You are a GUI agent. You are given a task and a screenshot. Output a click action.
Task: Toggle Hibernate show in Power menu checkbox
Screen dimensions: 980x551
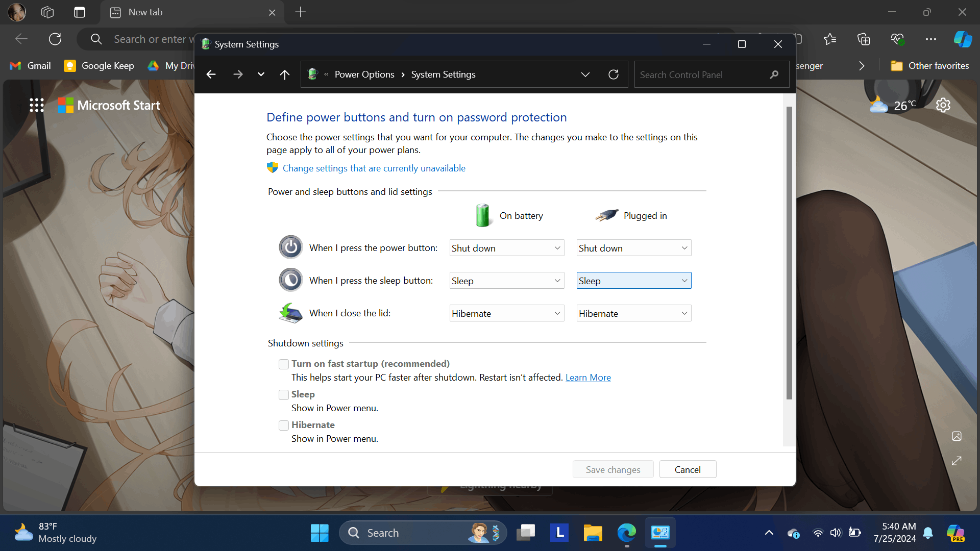(x=284, y=425)
